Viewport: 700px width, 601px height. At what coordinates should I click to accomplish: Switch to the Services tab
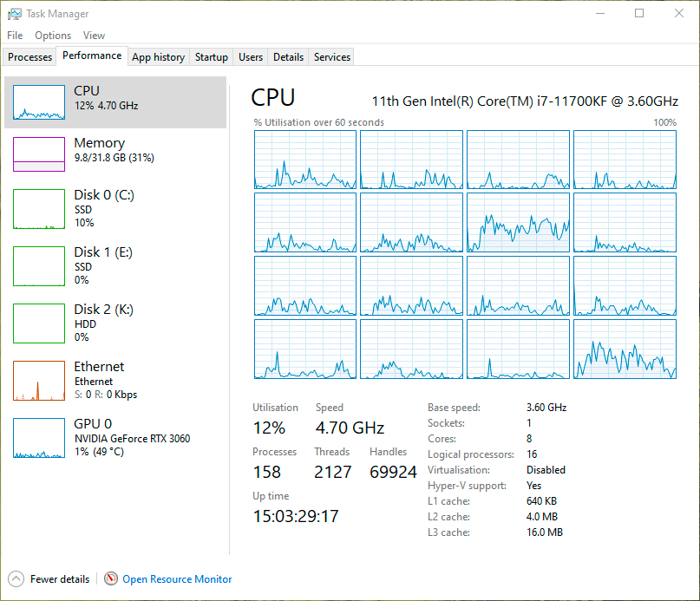[x=330, y=56]
